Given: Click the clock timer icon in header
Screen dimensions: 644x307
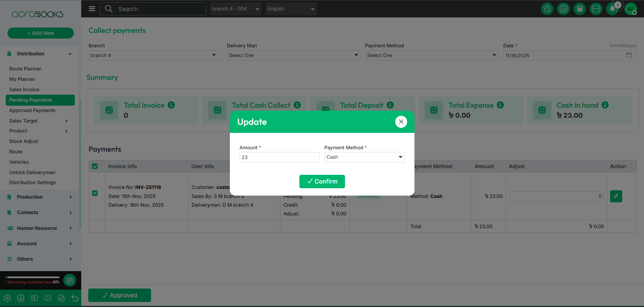Looking at the screenshot, I should coord(547,9).
